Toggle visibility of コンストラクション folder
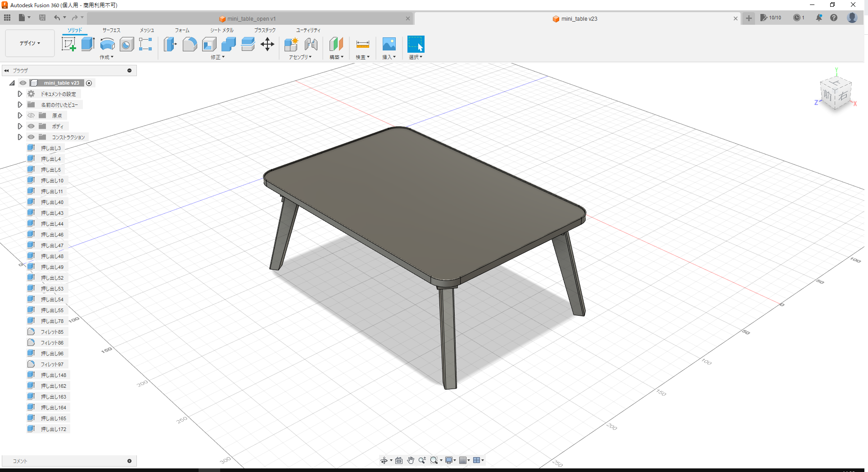 (31, 137)
